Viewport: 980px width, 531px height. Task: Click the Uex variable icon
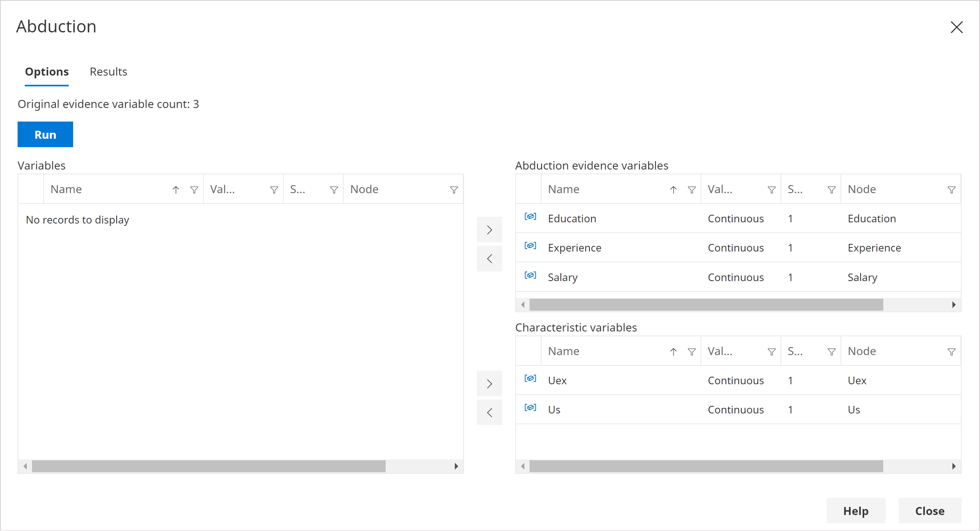point(530,378)
